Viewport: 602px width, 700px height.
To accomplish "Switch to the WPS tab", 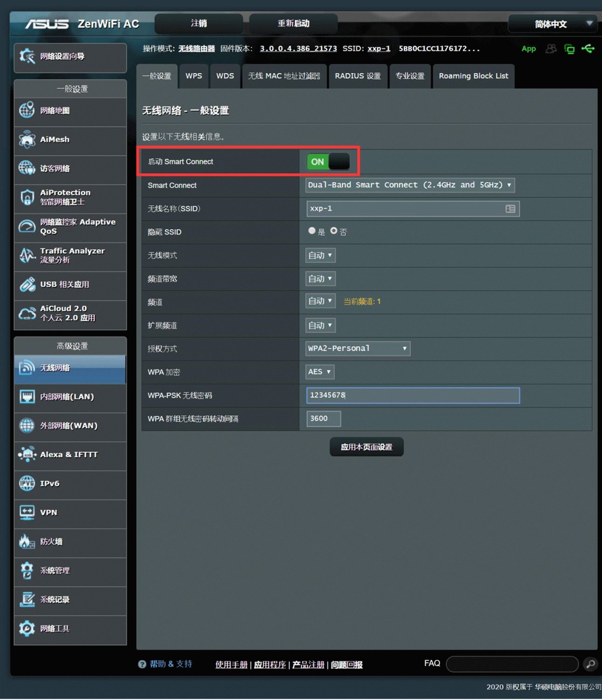I will tap(194, 76).
